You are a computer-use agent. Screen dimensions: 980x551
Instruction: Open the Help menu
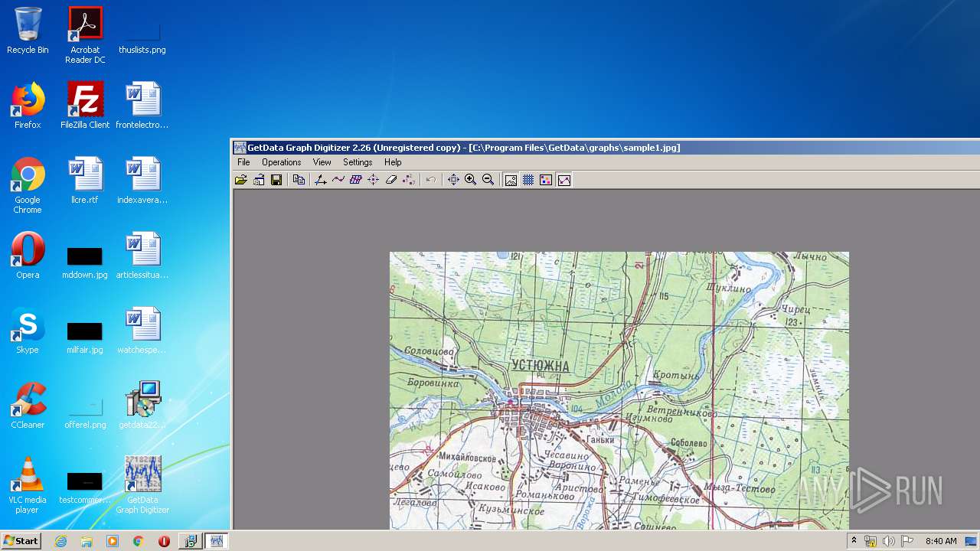click(393, 162)
